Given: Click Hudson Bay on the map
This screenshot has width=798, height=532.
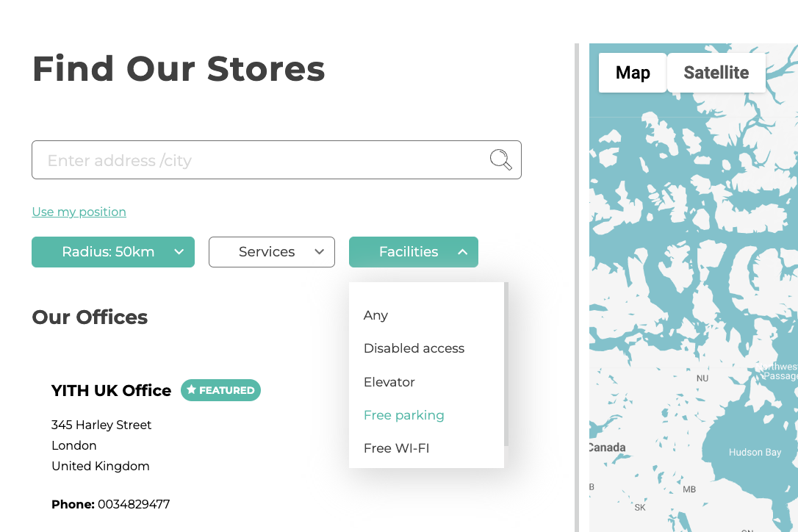Looking at the screenshot, I should coord(755,452).
